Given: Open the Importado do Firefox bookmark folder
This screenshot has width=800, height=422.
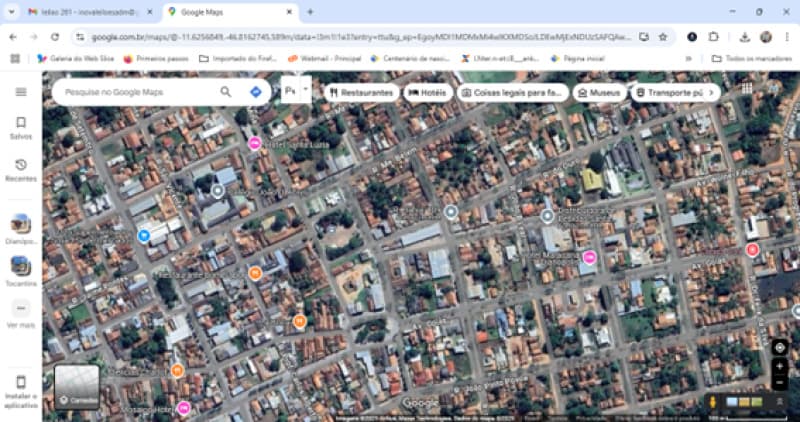Looking at the screenshot, I should 238,59.
